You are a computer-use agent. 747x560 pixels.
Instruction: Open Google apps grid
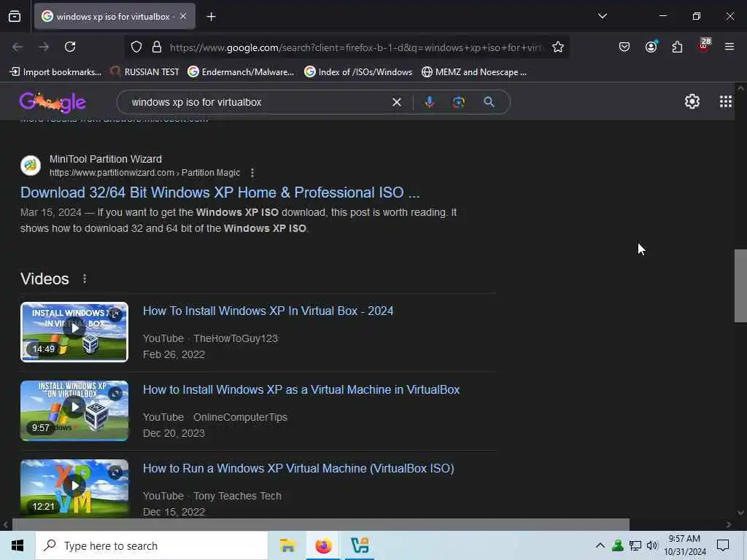(x=726, y=101)
